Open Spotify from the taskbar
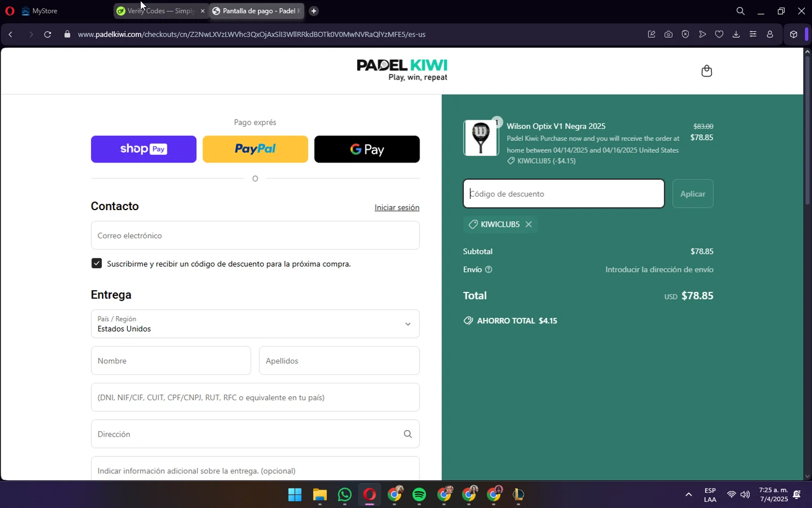Image resolution: width=812 pixels, height=508 pixels. pyautogui.click(x=420, y=495)
